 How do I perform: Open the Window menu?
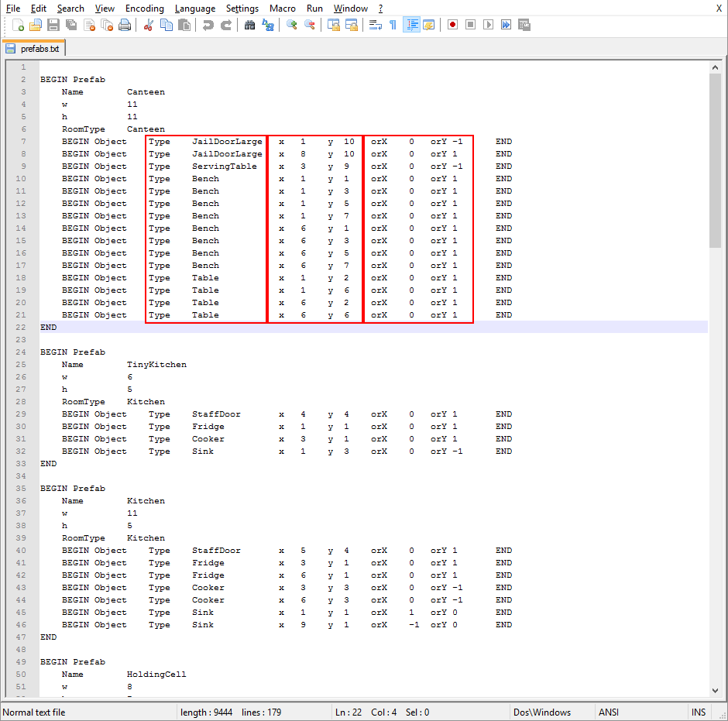pyautogui.click(x=351, y=9)
